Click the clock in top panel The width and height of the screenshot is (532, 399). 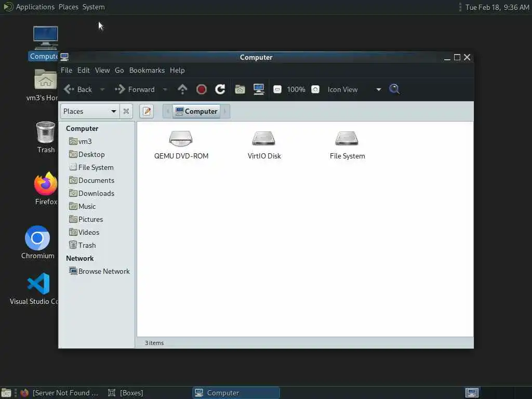click(x=497, y=7)
